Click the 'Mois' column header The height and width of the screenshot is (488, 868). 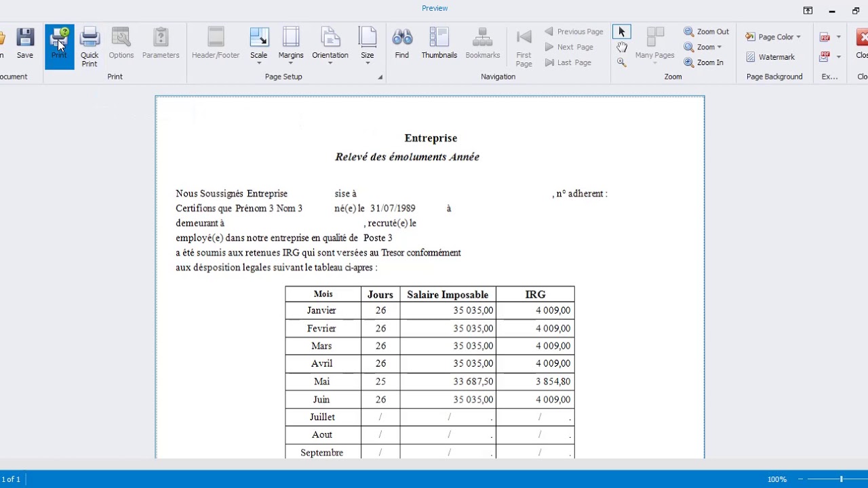tap(323, 294)
